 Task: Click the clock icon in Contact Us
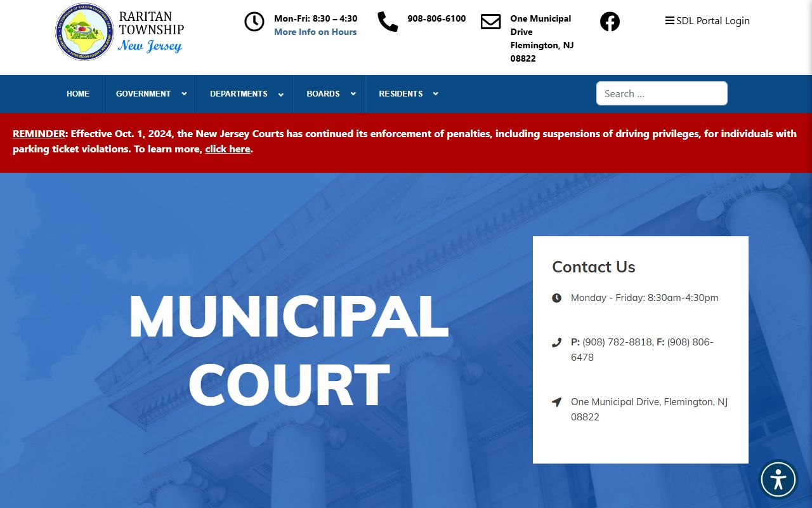pyautogui.click(x=556, y=298)
